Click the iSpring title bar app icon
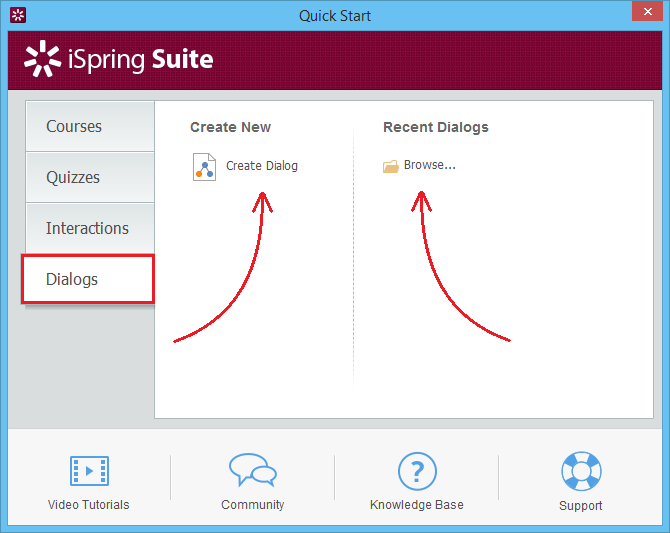 click(x=18, y=15)
